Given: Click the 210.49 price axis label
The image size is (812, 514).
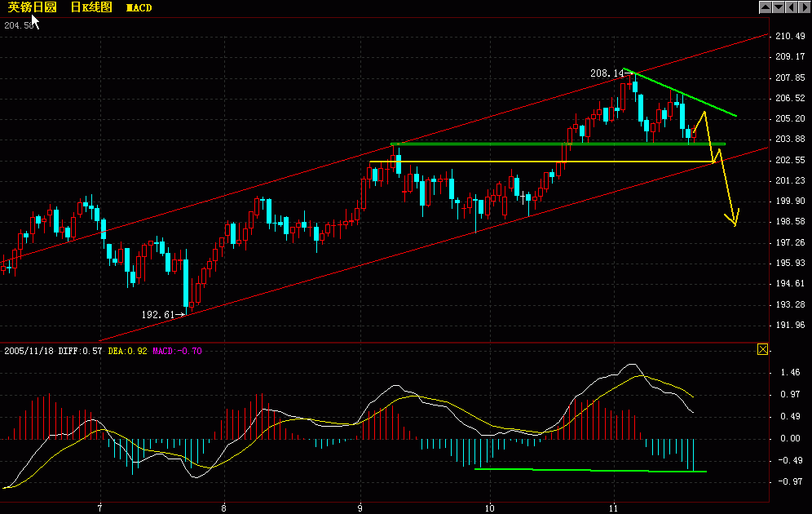Looking at the screenshot, I should point(790,36).
